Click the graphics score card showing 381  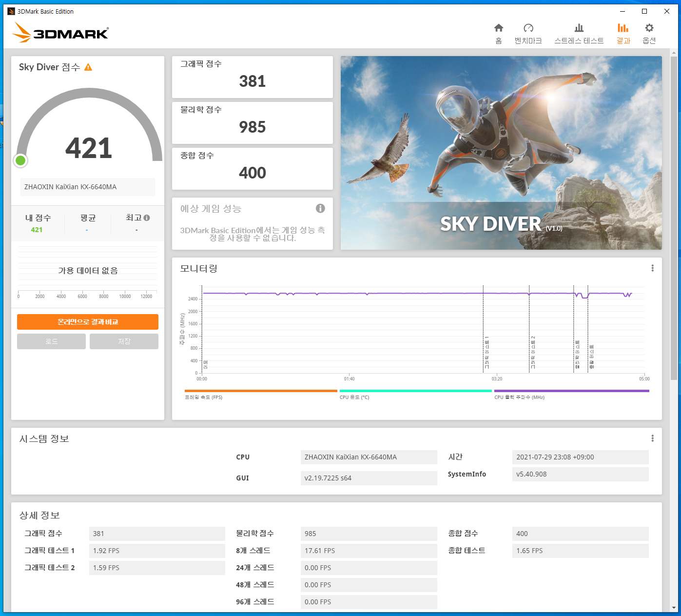pyautogui.click(x=253, y=77)
